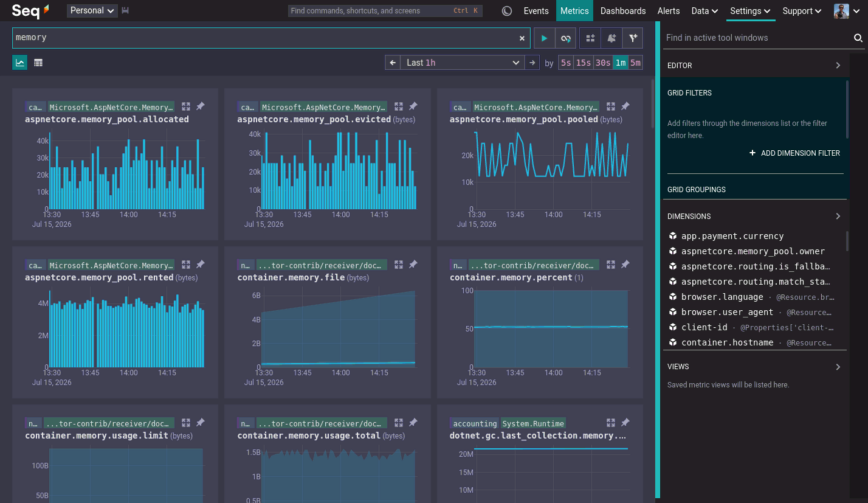This screenshot has width=868, height=503.
Task: Expand the aspnetcore.memory_pool.allocated chart
Action: [x=186, y=106]
